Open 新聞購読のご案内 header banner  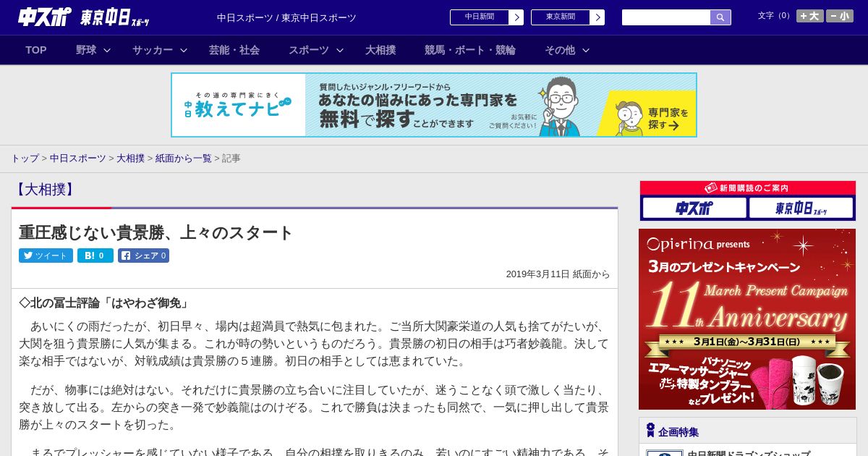tap(748, 188)
